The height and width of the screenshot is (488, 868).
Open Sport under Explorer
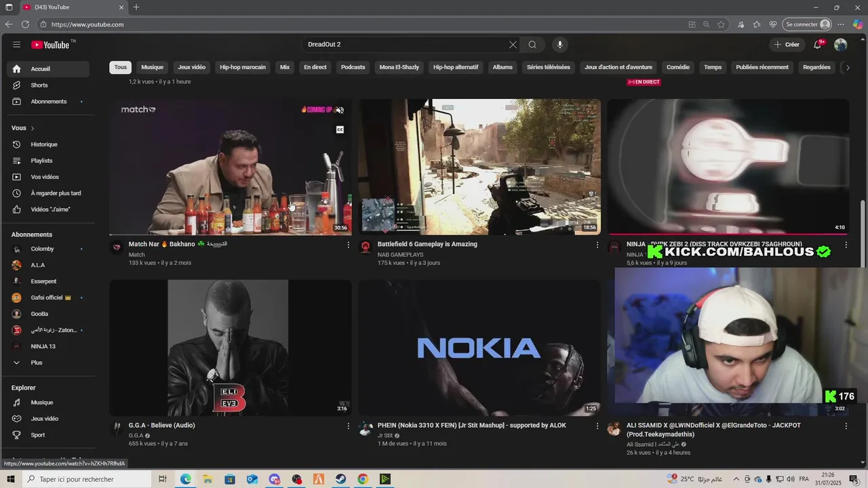47,435
